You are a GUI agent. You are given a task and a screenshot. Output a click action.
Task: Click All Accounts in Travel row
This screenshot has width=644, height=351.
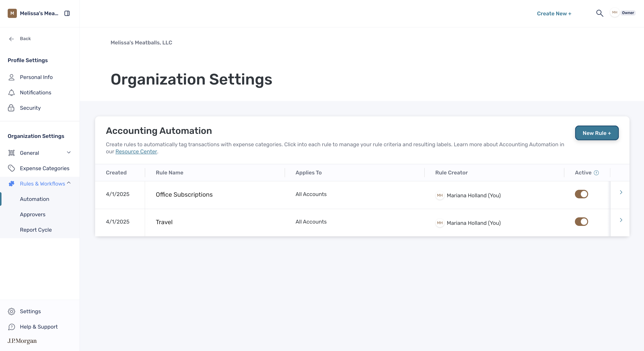click(x=311, y=222)
